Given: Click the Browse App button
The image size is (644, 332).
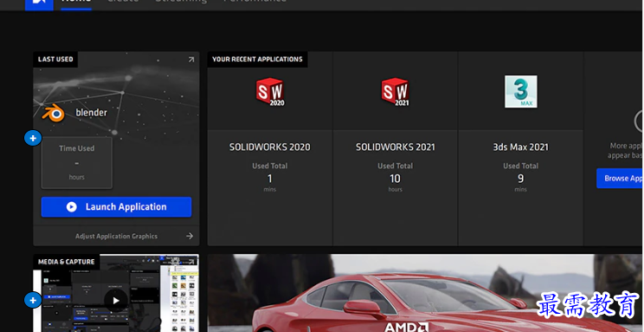Looking at the screenshot, I should pos(620,179).
